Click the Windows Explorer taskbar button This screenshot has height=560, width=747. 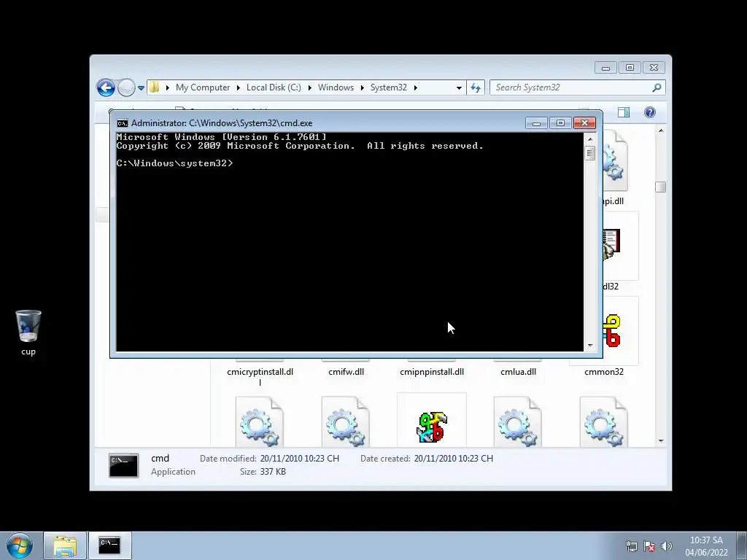coord(65,545)
